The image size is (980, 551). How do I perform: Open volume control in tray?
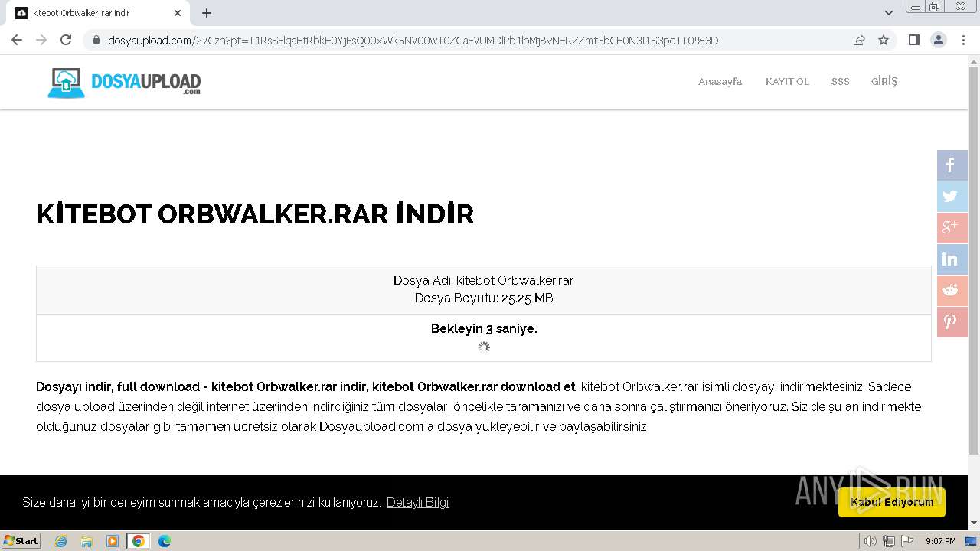(871, 541)
